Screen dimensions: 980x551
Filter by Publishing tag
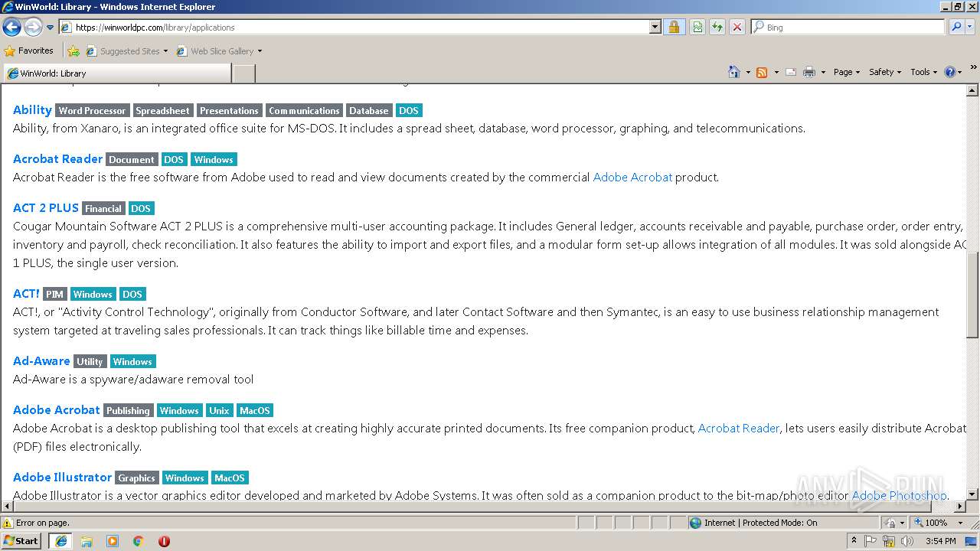click(x=128, y=411)
